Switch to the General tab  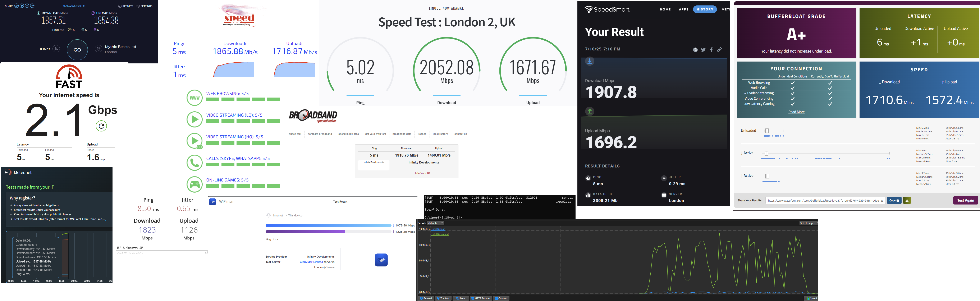click(426, 298)
